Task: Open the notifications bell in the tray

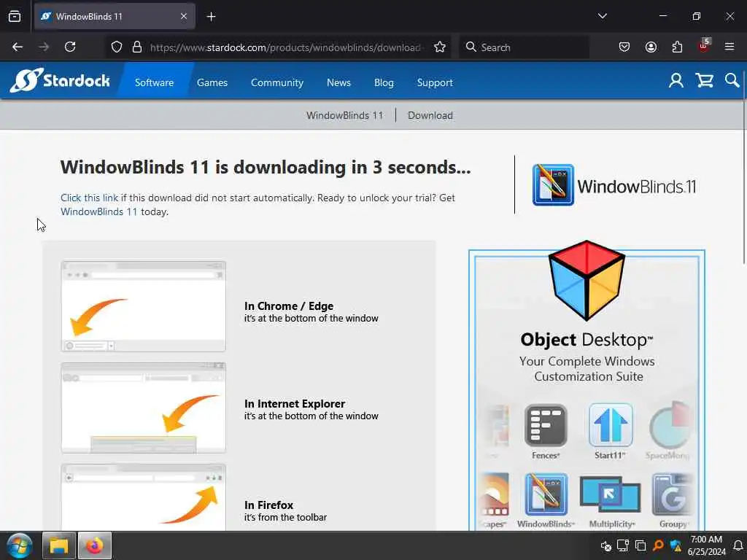Action: [x=738, y=545]
